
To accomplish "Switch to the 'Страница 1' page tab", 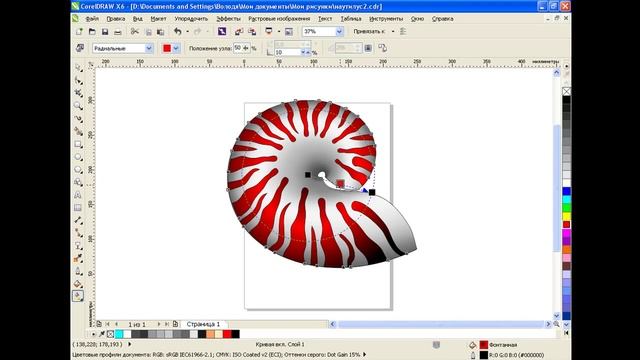I will [203, 324].
